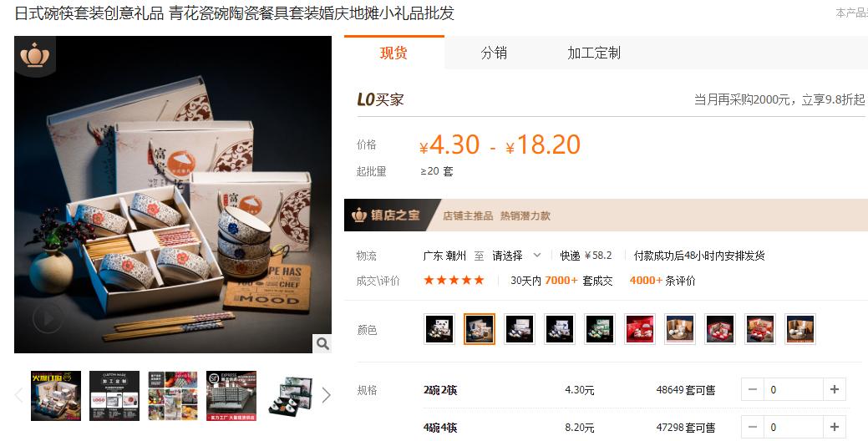Open the first thumbnail under main image
Screen dimensions: 868x441
(56, 396)
